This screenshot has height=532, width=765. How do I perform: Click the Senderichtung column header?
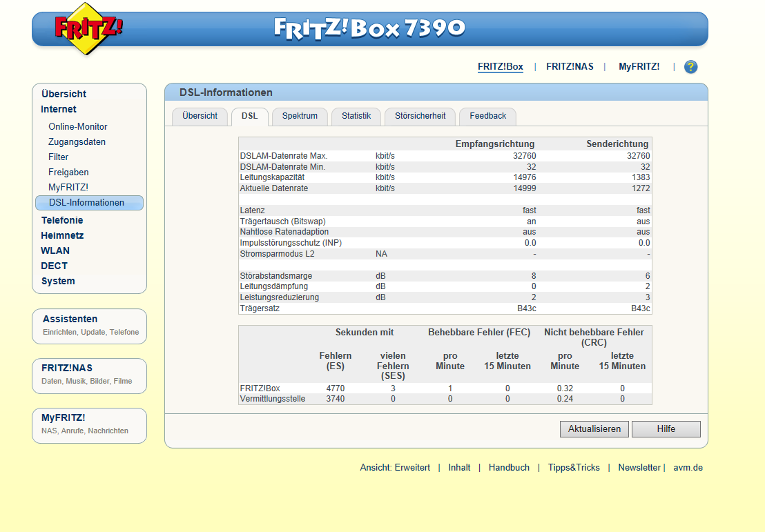pos(617,144)
